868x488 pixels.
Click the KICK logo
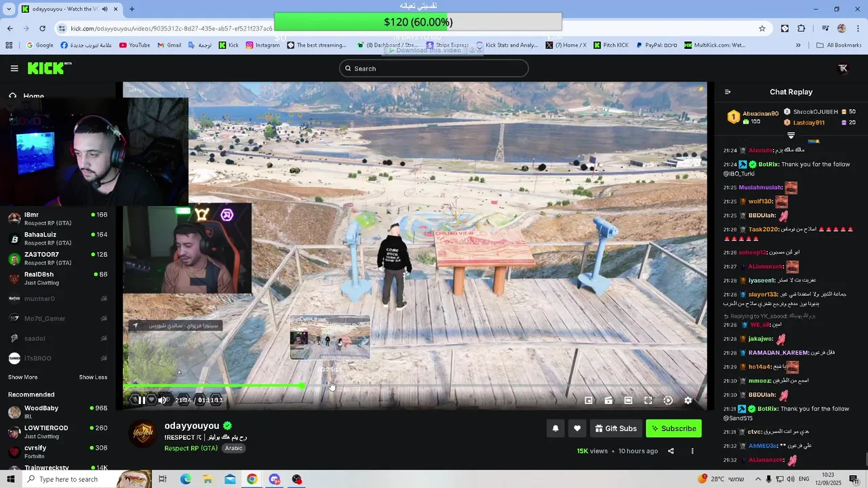49,68
